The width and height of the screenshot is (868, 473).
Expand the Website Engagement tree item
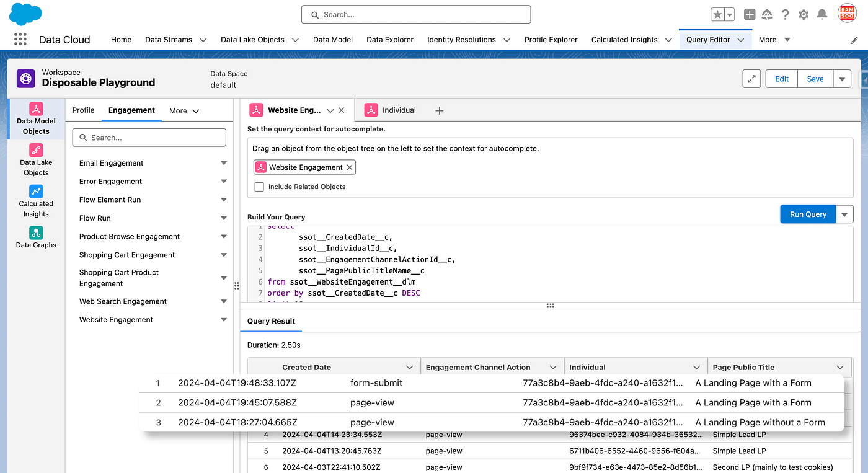pos(224,320)
